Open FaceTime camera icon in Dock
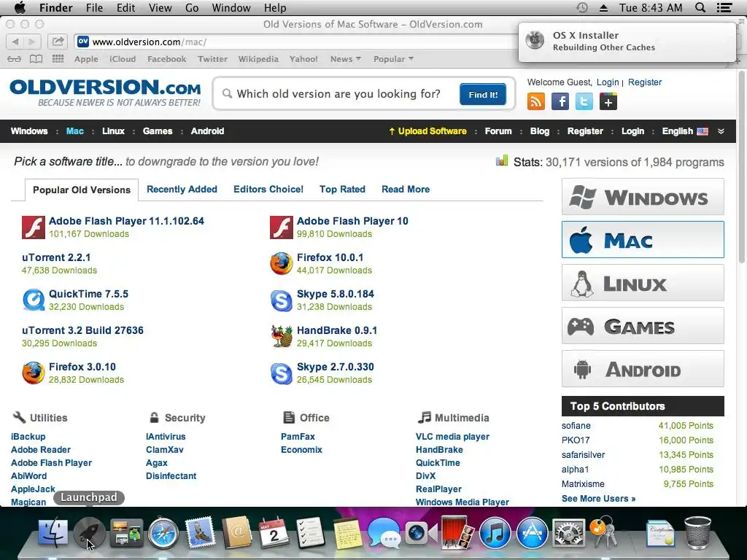The image size is (747, 560). click(x=421, y=532)
